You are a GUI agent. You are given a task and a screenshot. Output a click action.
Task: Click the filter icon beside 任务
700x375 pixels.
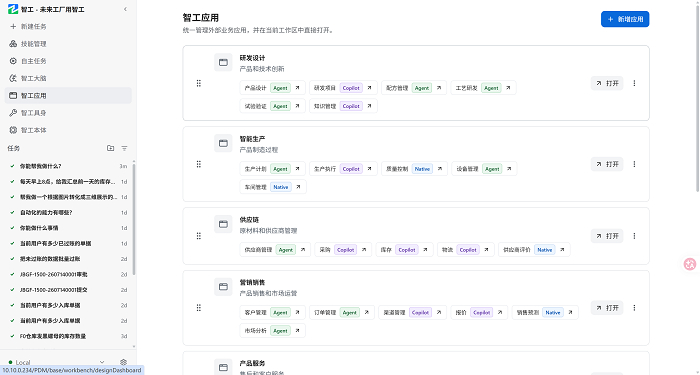tap(125, 148)
